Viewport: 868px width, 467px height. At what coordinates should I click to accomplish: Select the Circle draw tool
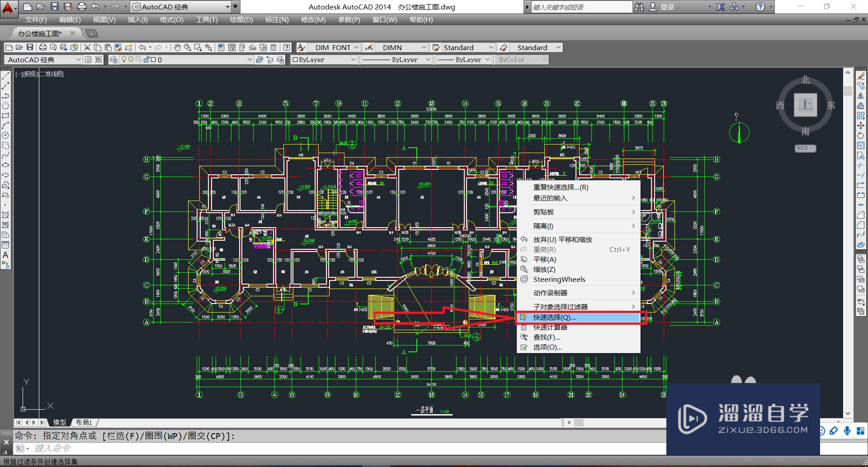5,135
